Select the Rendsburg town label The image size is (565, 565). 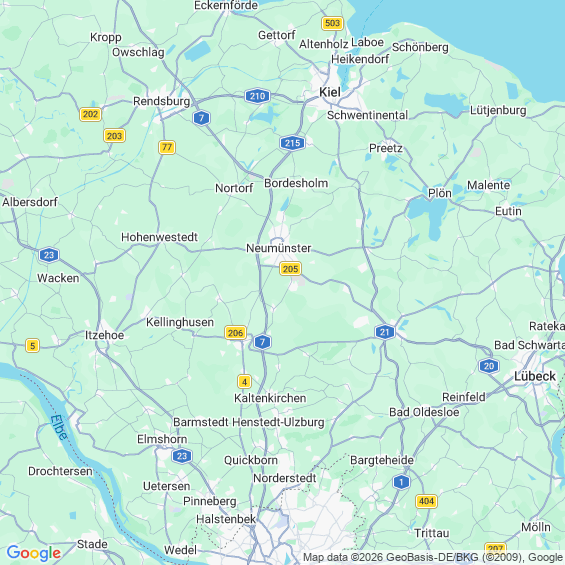[x=161, y=101]
